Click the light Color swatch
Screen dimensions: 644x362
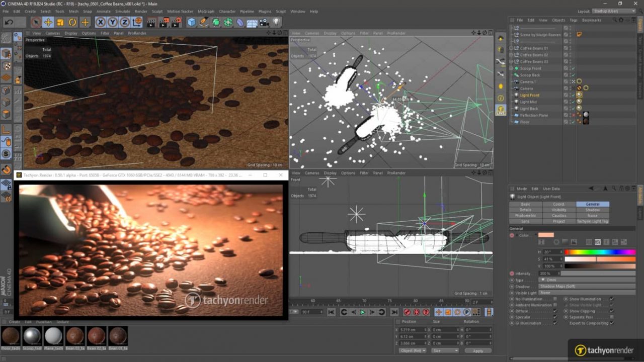click(546, 235)
